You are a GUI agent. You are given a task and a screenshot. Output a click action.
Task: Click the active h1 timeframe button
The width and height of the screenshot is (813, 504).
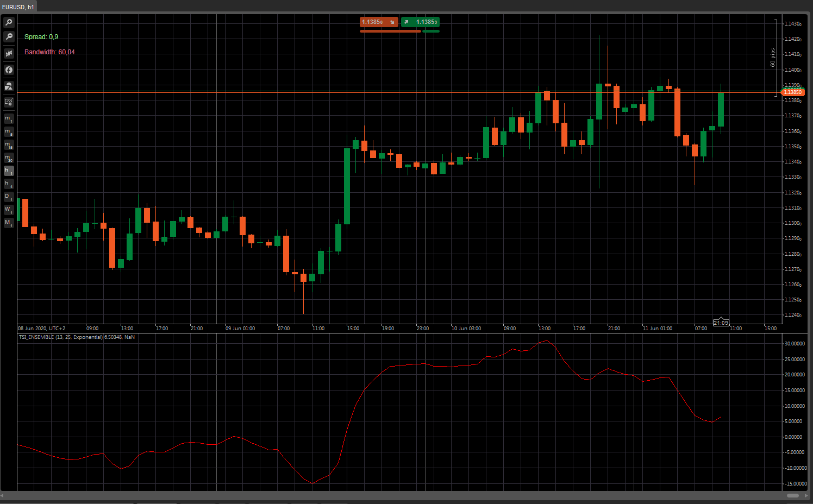9,171
